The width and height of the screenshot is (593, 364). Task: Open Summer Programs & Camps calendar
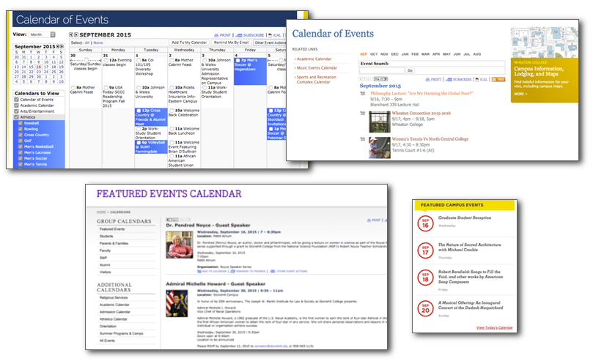coord(122,333)
